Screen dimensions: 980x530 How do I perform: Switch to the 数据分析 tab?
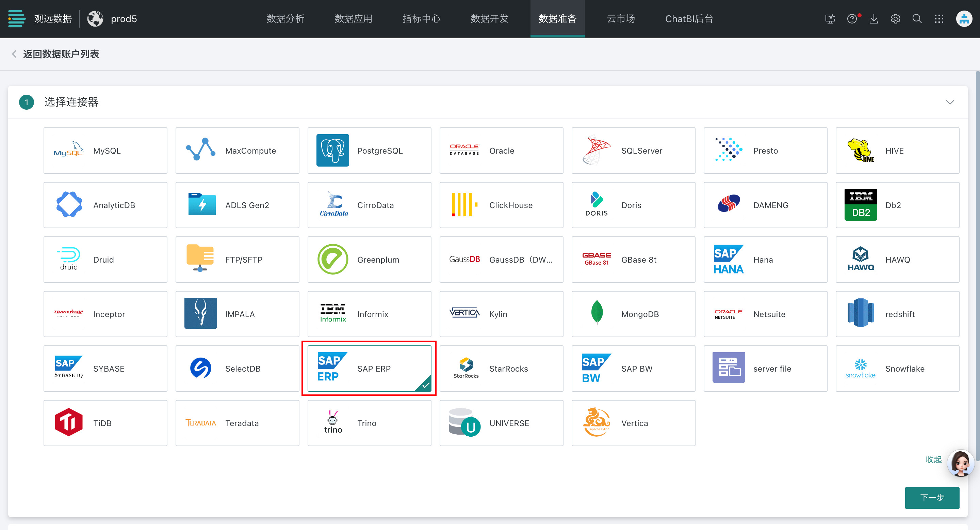point(285,19)
